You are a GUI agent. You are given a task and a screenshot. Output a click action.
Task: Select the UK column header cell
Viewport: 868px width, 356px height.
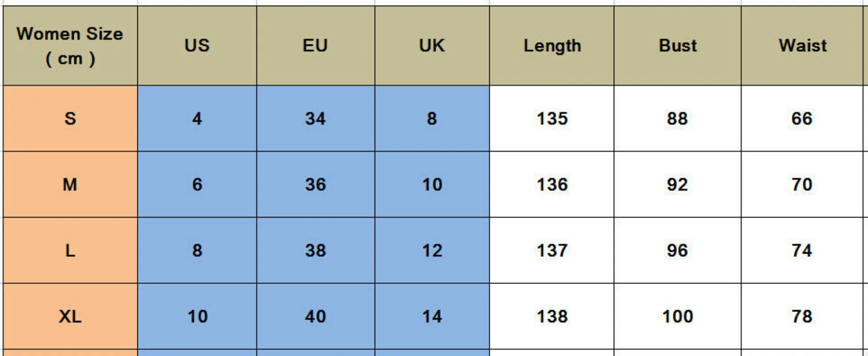(432, 45)
